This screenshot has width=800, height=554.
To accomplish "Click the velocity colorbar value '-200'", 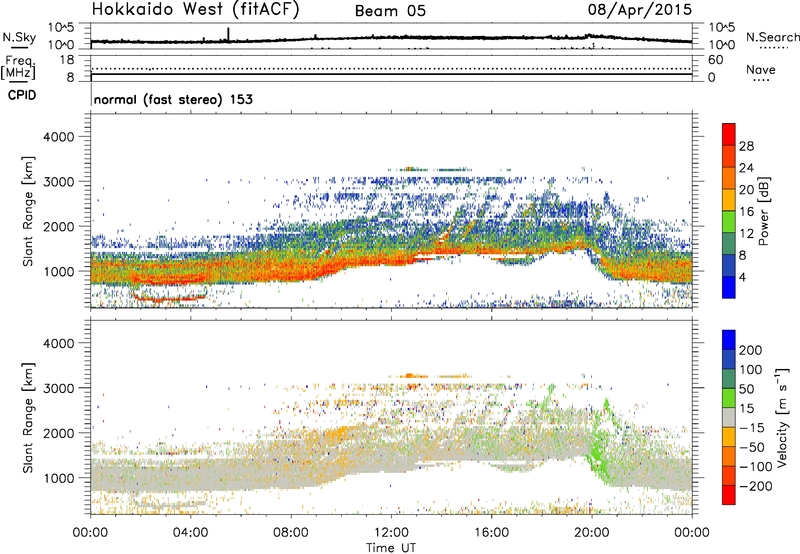I will [755, 486].
